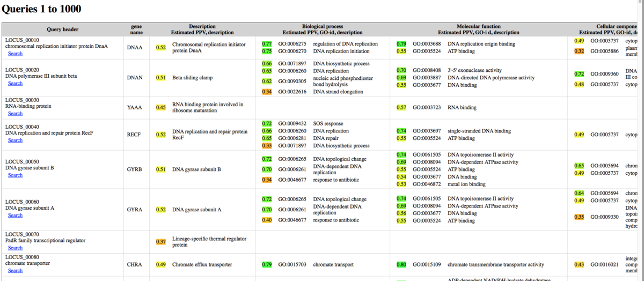
Task: Click GO:0006275 regulation of DNA replication ID
Action: 292,44
